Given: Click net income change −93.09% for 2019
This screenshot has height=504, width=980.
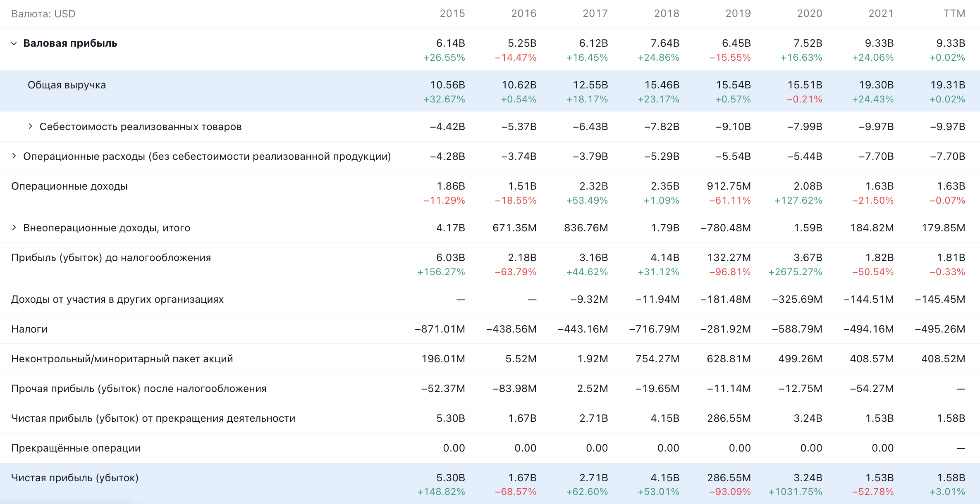Looking at the screenshot, I should (730, 492).
